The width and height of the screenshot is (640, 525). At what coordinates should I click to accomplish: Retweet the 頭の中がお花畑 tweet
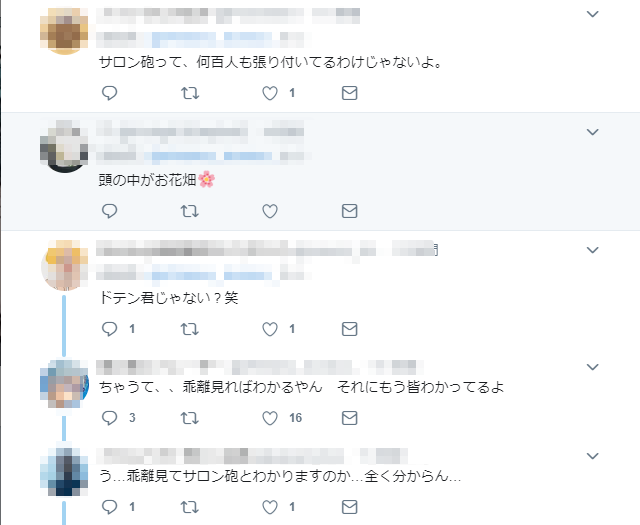point(190,211)
